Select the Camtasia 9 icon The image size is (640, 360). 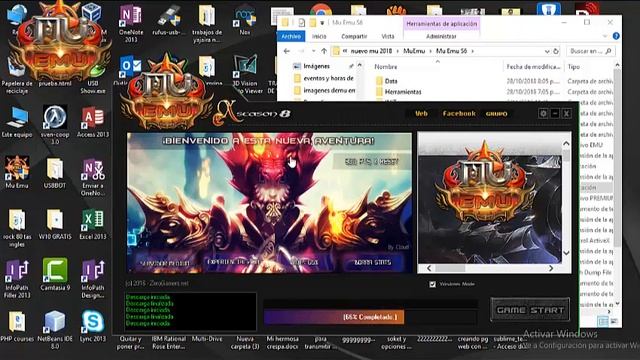[x=55, y=275]
